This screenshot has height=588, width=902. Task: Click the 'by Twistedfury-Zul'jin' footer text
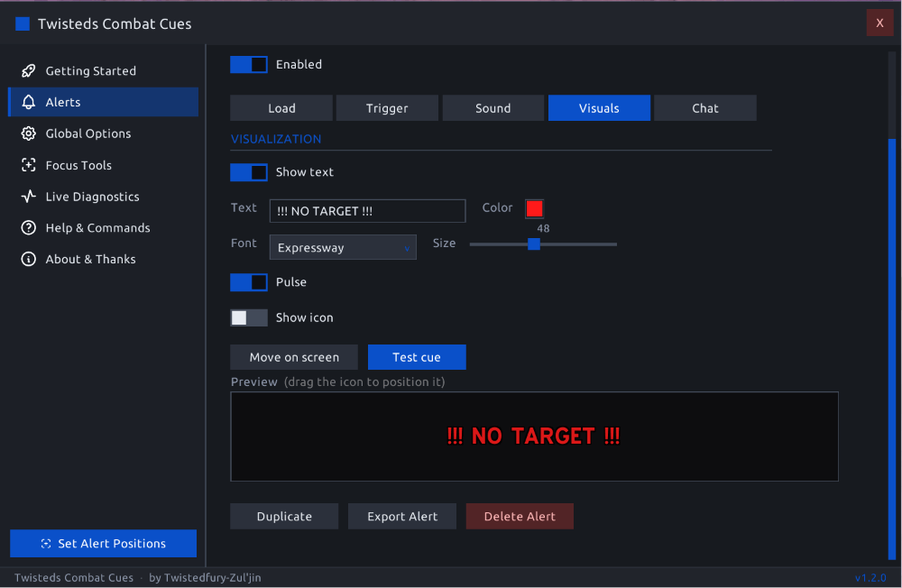click(205, 578)
